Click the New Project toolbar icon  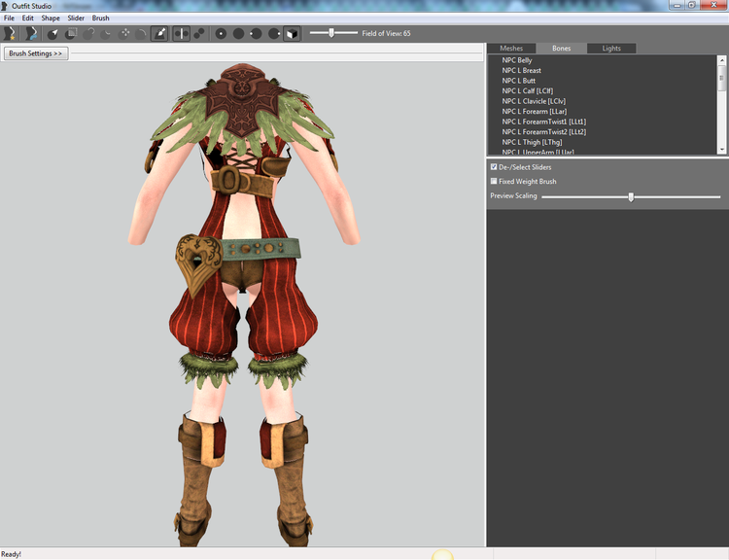(x=10, y=33)
